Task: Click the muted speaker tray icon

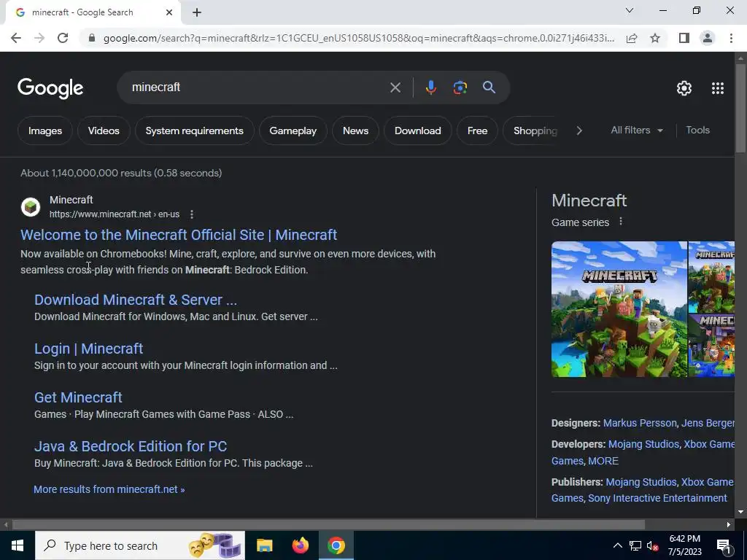Action: coord(652,545)
